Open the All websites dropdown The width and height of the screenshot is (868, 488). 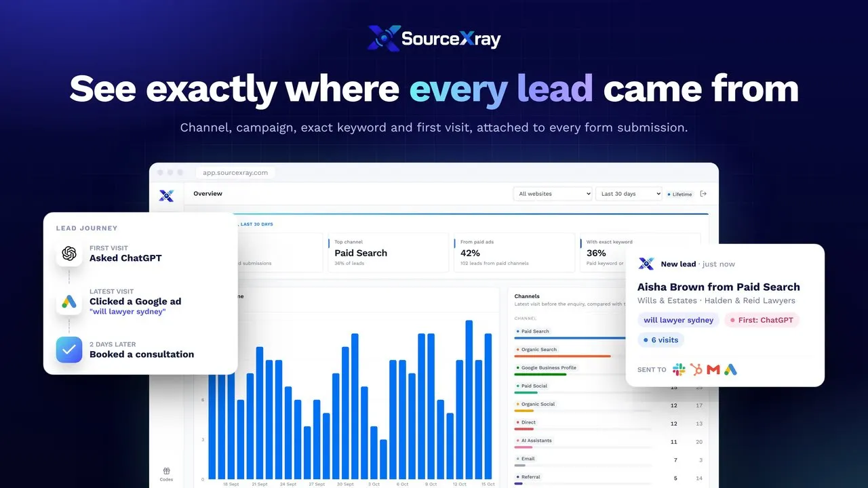[553, 194]
